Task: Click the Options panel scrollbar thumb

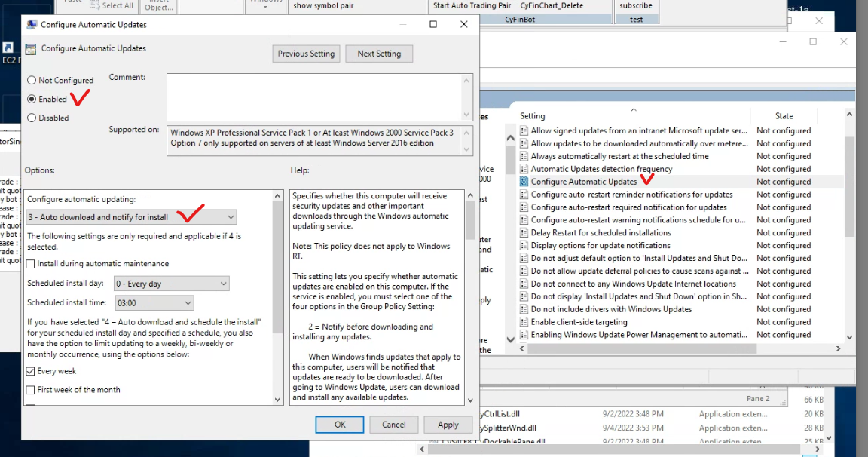Action: pos(278,268)
